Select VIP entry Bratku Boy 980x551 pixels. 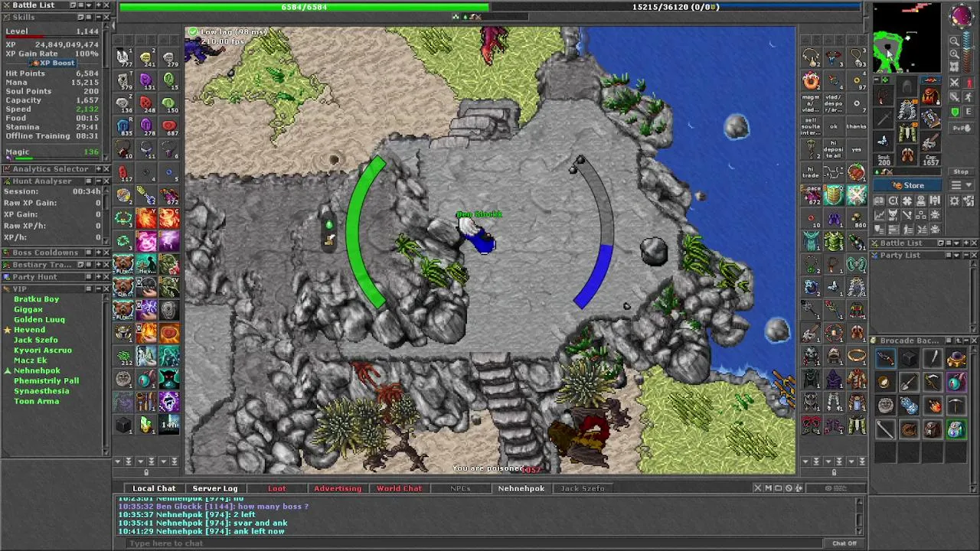point(36,299)
